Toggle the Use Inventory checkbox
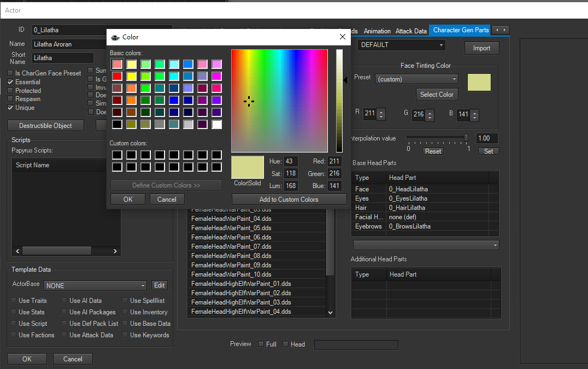 (125, 312)
